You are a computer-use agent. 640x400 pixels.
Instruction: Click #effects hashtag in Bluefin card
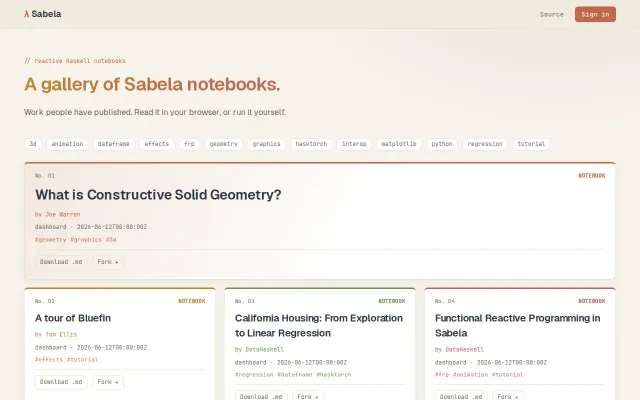pos(49,360)
